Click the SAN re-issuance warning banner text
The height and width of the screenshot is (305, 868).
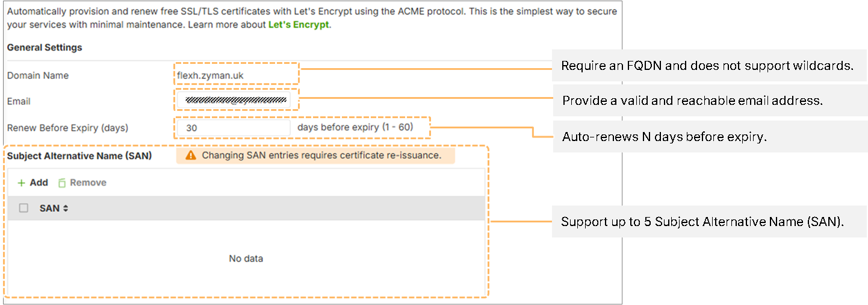click(x=321, y=156)
